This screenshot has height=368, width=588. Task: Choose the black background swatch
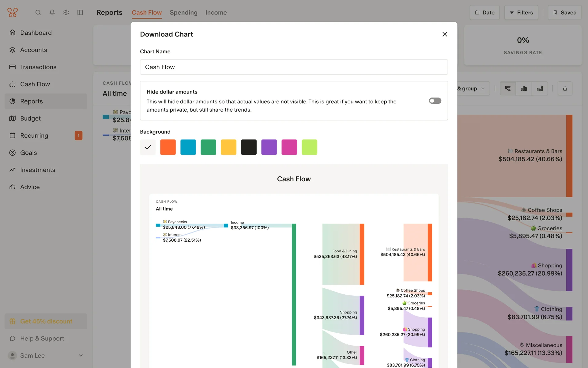click(249, 147)
